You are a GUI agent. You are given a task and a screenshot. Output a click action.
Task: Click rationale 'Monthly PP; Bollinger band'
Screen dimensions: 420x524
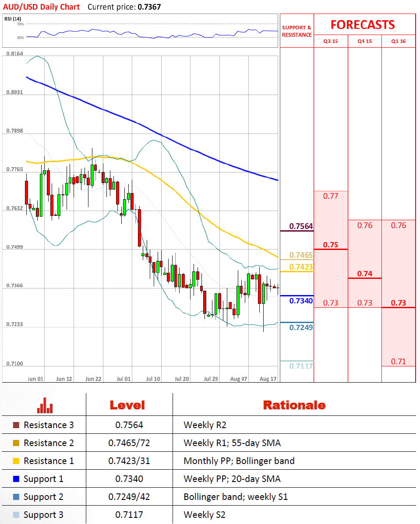239,461
